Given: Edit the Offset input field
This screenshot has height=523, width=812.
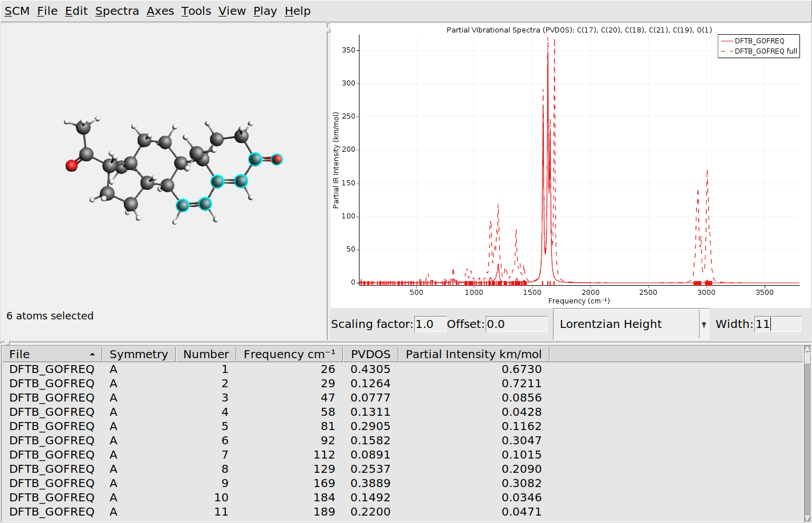Looking at the screenshot, I should coord(517,324).
